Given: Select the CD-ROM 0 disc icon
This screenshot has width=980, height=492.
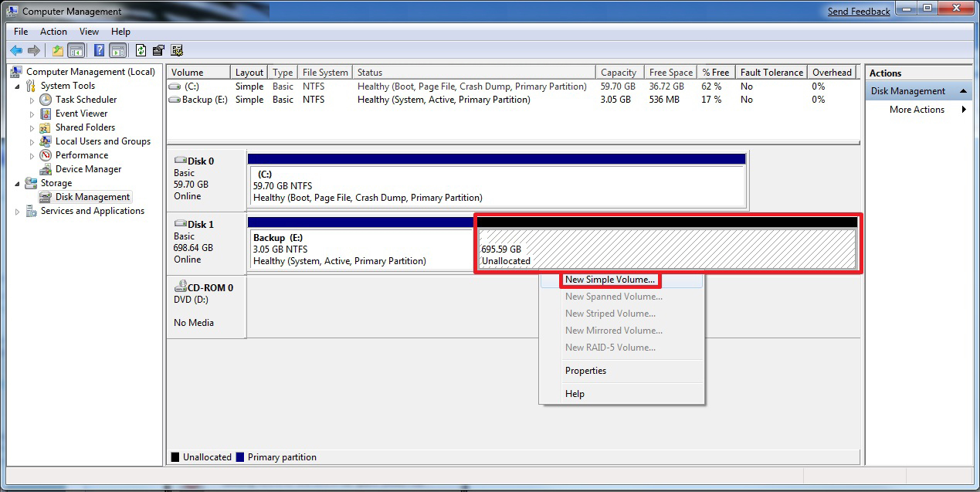Looking at the screenshot, I should (181, 287).
